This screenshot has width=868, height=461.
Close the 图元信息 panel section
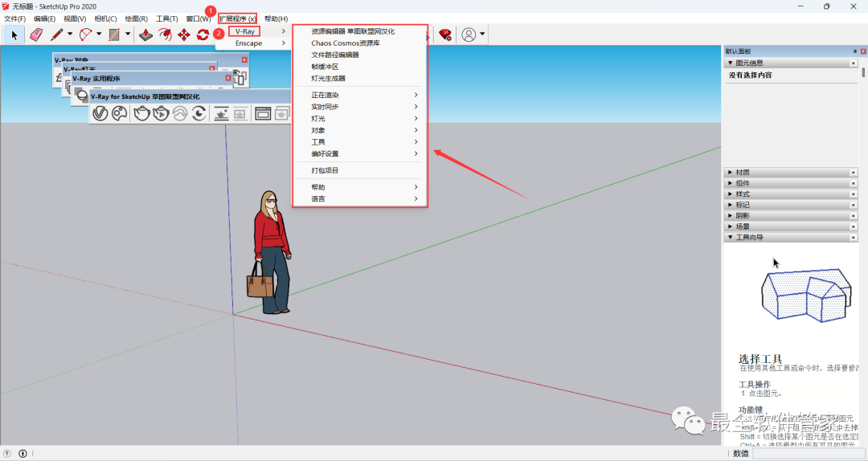(853, 63)
